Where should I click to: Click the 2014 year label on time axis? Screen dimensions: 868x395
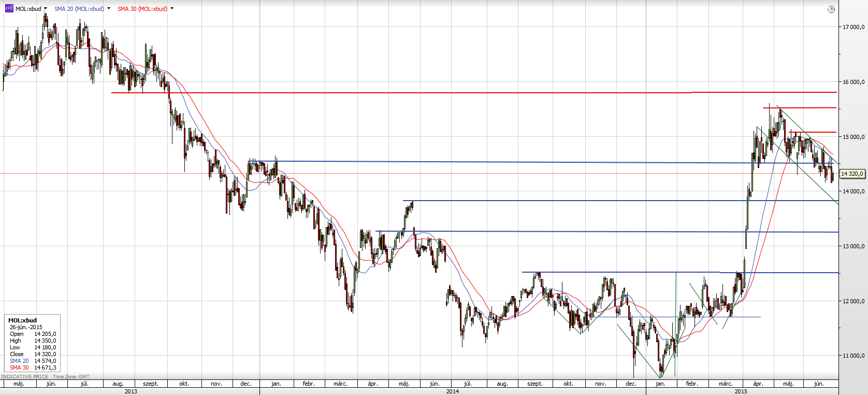453,391
